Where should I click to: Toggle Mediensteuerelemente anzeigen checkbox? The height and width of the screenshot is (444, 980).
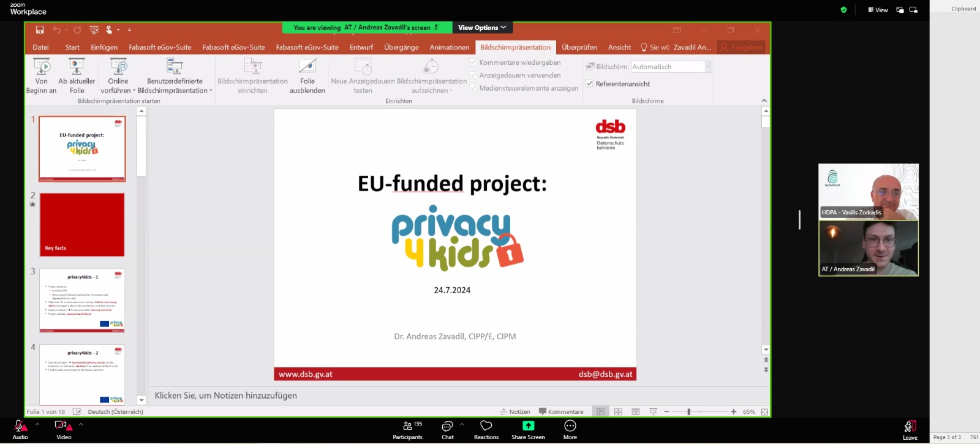point(473,88)
